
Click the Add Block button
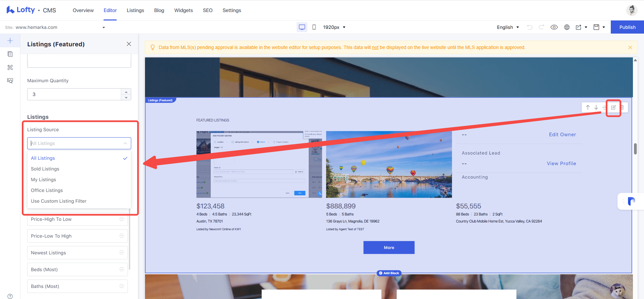[389, 273]
